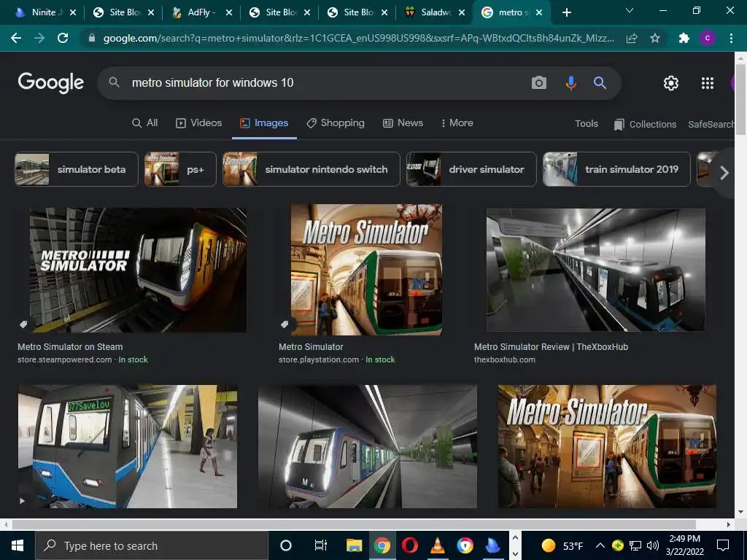Reload the current page
Image resolution: width=747 pixels, height=560 pixels.
click(x=63, y=38)
